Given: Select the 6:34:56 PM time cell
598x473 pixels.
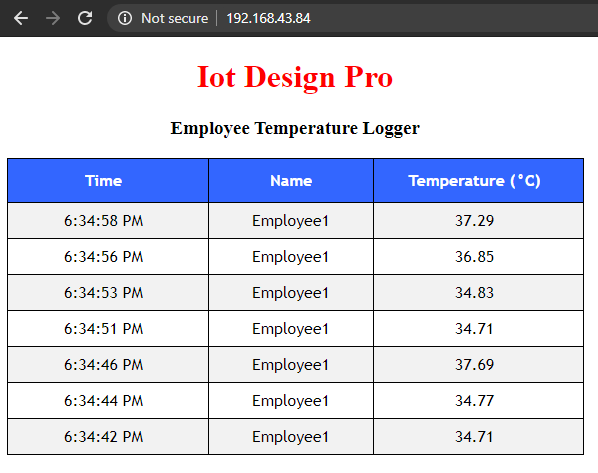Looking at the screenshot, I should coord(108,257).
